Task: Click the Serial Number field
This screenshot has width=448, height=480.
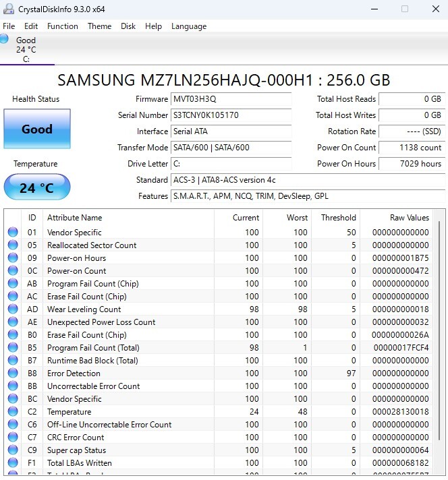Action: (231, 115)
